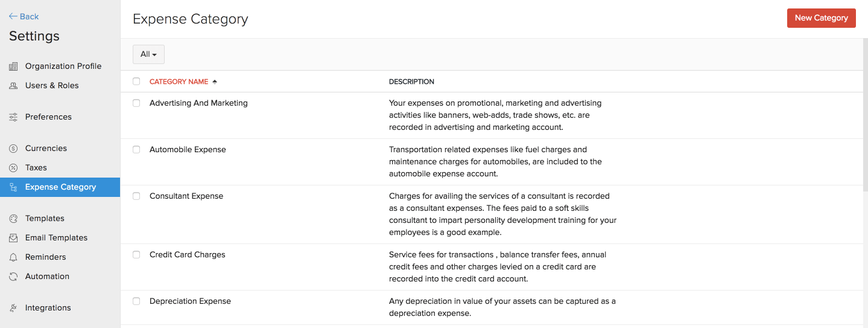The image size is (868, 328).
Task: Check the Advertising And Marketing checkbox
Action: [x=136, y=103]
